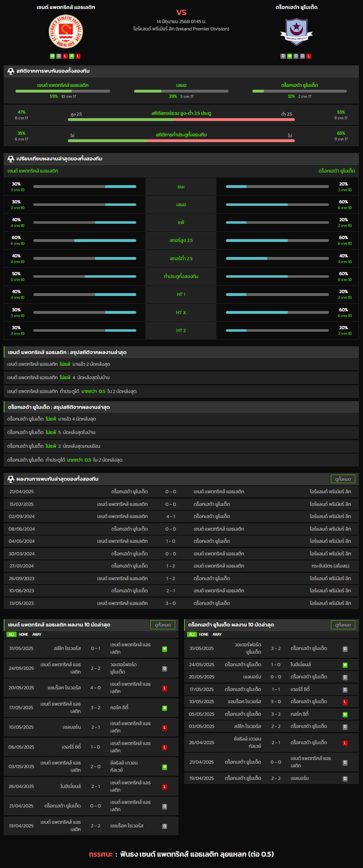Click D badge for 24/05/2025 St Patrick's match
Screen dimensions: 363x868
tap(165, 669)
